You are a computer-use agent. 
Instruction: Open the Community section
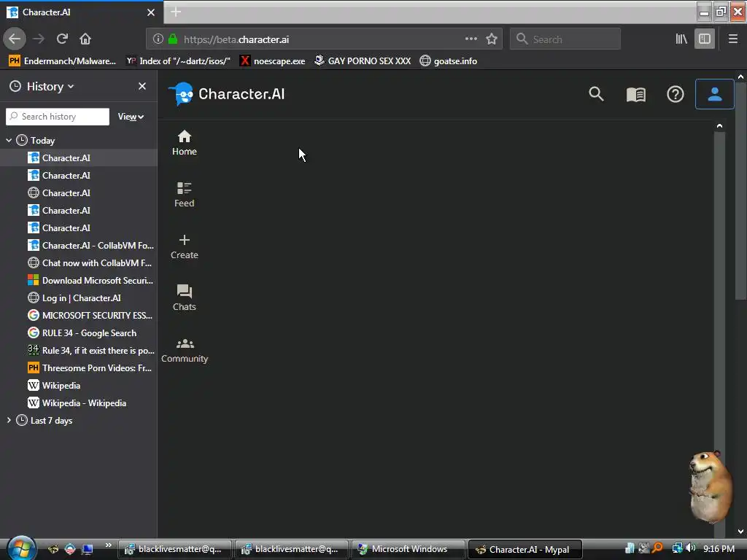coord(185,351)
